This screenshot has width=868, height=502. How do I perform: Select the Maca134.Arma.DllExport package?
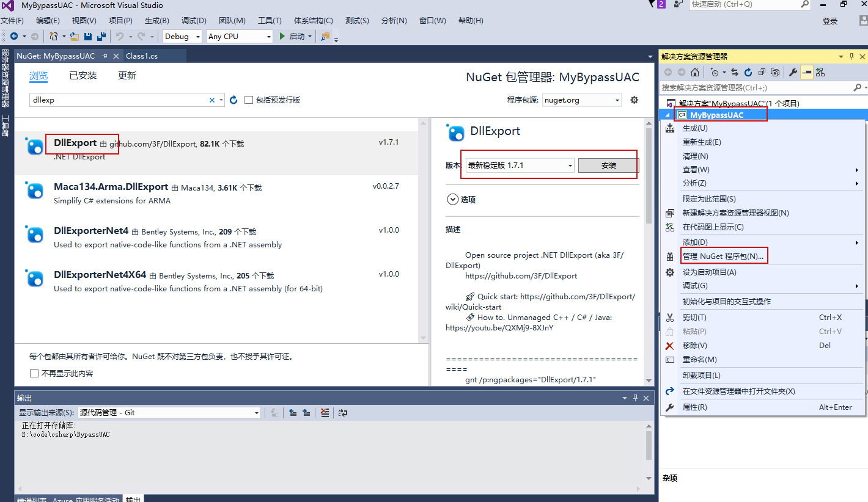click(x=216, y=197)
